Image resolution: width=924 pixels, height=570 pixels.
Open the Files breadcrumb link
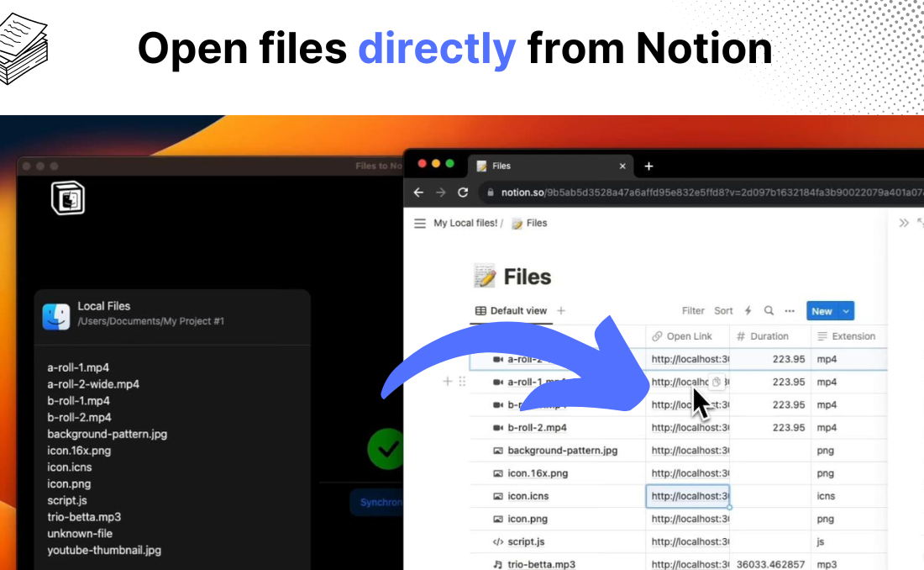(529, 223)
